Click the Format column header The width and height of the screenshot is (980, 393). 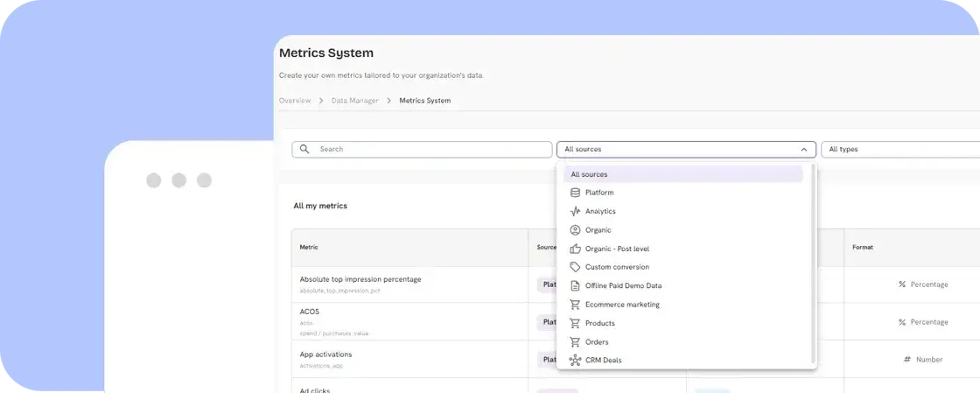click(863, 248)
